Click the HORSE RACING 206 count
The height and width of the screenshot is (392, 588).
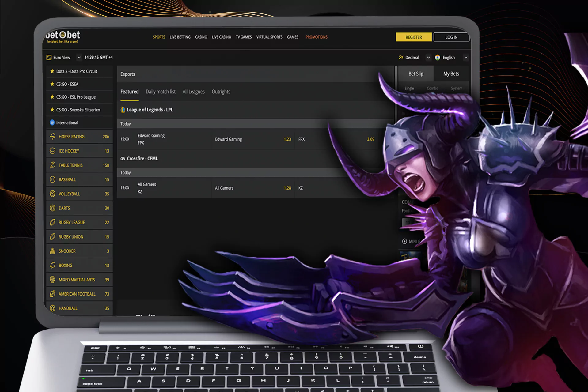pos(106,137)
